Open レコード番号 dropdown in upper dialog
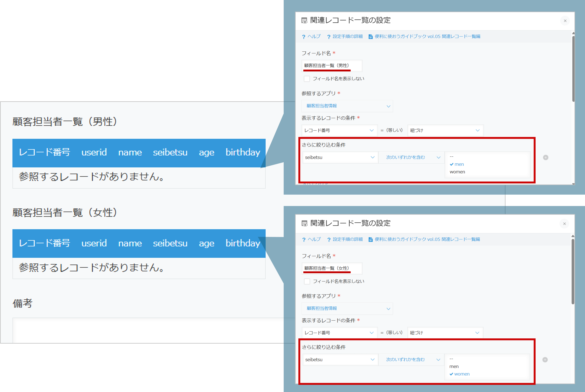The height and width of the screenshot is (392, 585). pyautogui.click(x=339, y=131)
